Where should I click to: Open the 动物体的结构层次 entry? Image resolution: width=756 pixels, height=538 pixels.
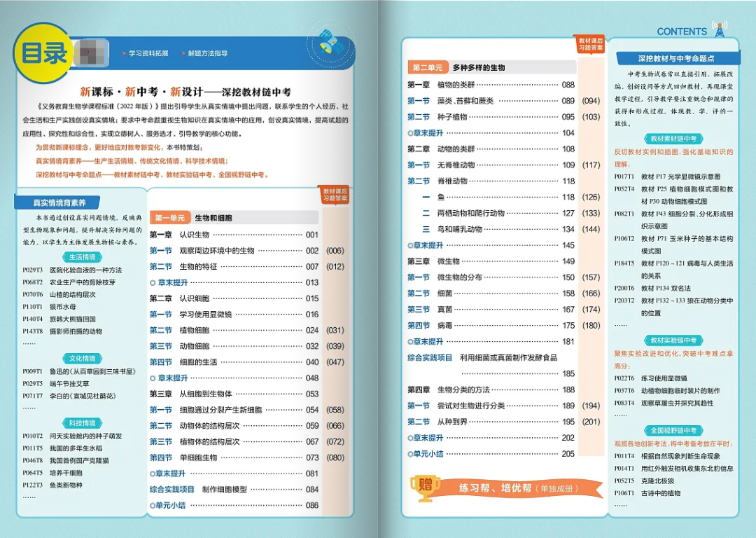pyautogui.click(x=234, y=426)
